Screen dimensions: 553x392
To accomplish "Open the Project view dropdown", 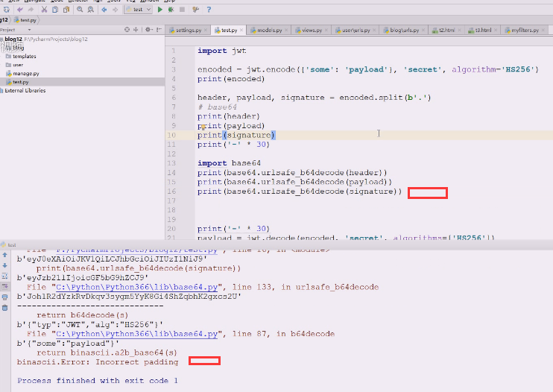I will coord(29,30).
